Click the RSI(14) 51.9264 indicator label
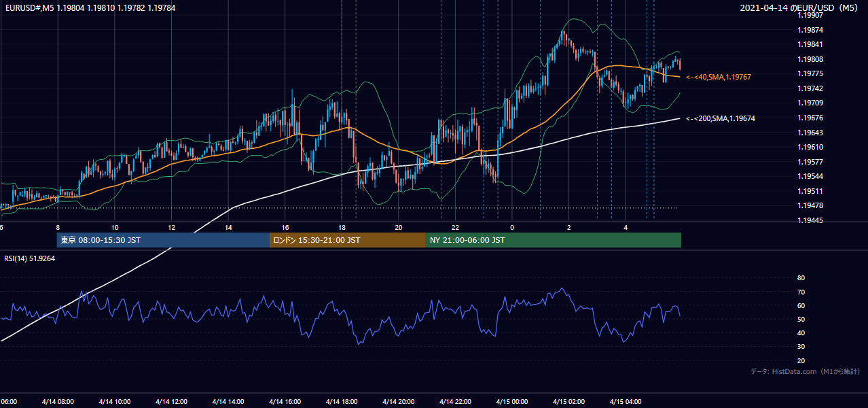 point(30,258)
